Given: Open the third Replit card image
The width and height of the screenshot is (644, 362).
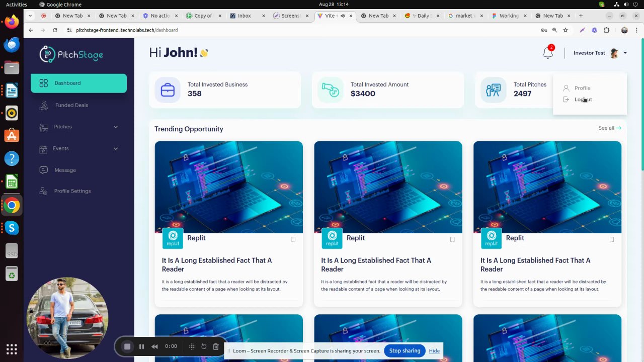Looking at the screenshot, I should 547,187.
